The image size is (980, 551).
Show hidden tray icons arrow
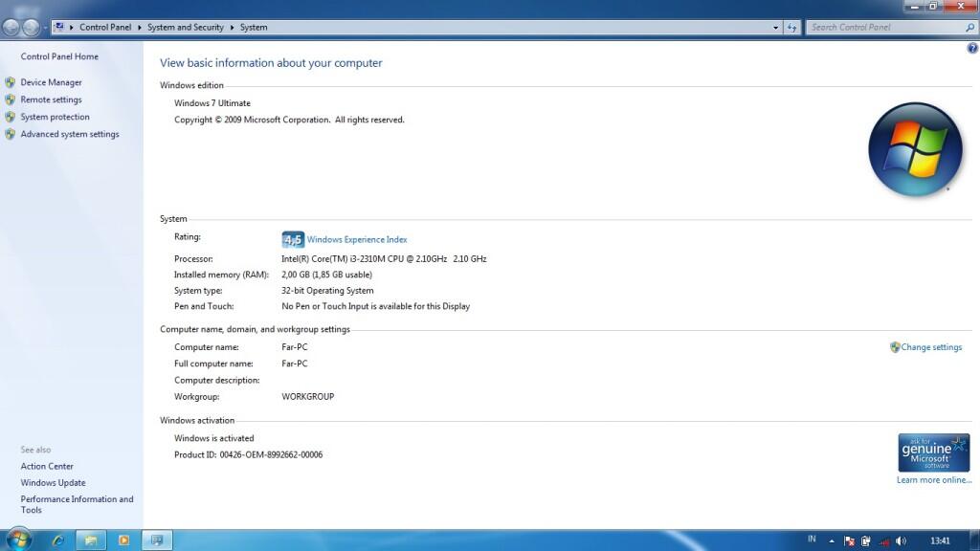click(832, 541)
